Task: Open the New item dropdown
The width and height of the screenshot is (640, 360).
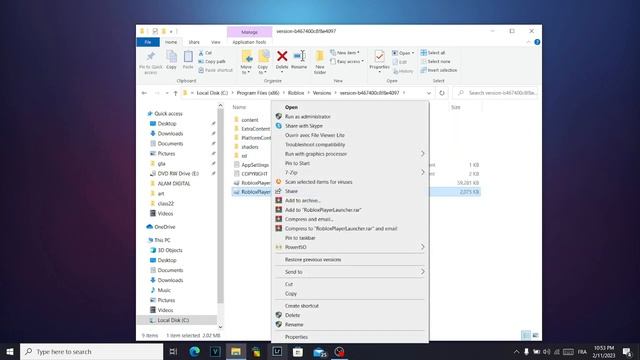Action: [345, 53]
